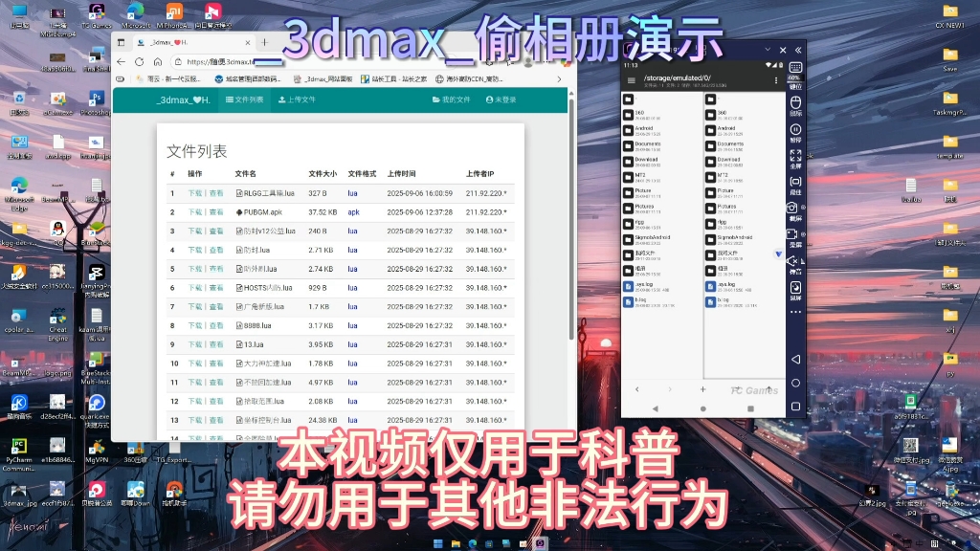Viewport: 980px width, 551px height.
Task: Mute the emulator sound
Action: click(792, 261)
